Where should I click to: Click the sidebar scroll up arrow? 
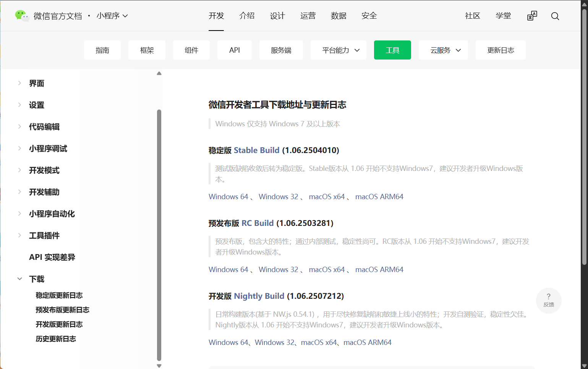[x=159, y=73]
